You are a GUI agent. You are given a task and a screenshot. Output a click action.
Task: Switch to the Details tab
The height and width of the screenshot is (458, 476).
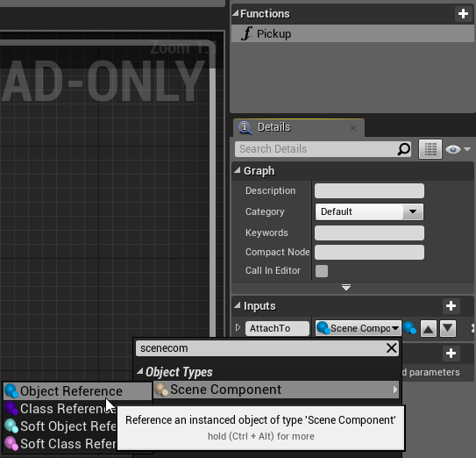(x=274, y=127)
